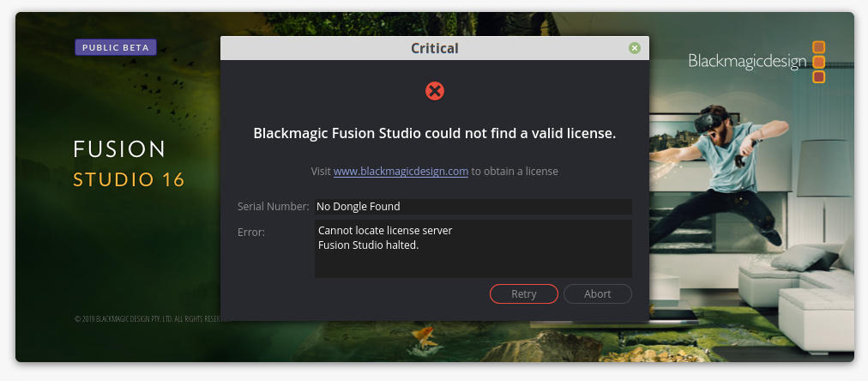Click the Critical dialog title bar
Viewport: 868px width, 381px height.
pyautogui.click(x=435, y=48)
